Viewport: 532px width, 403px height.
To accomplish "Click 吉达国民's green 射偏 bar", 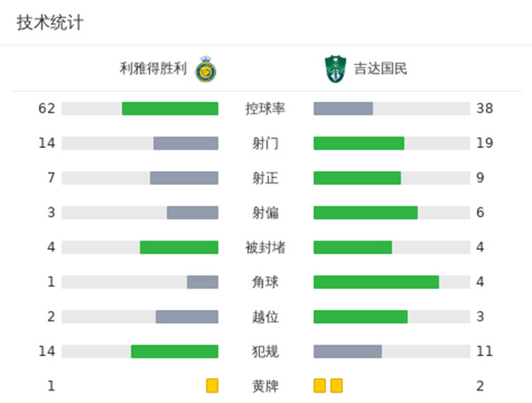I will coord(365,213).
